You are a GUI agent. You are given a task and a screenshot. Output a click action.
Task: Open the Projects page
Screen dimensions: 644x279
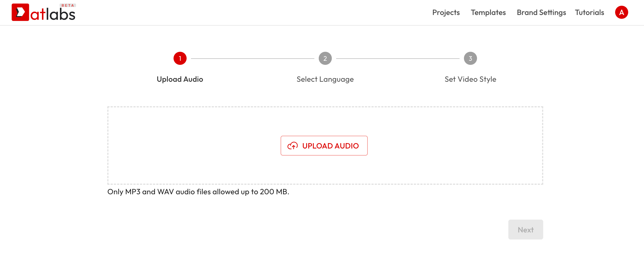tap(446, 13)
